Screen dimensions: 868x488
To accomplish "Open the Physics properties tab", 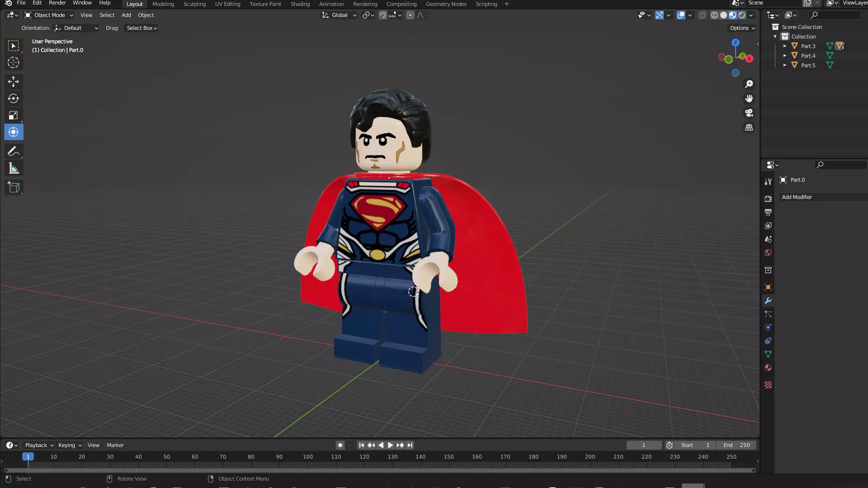I will pyautogui.click(x=768, y=328).
